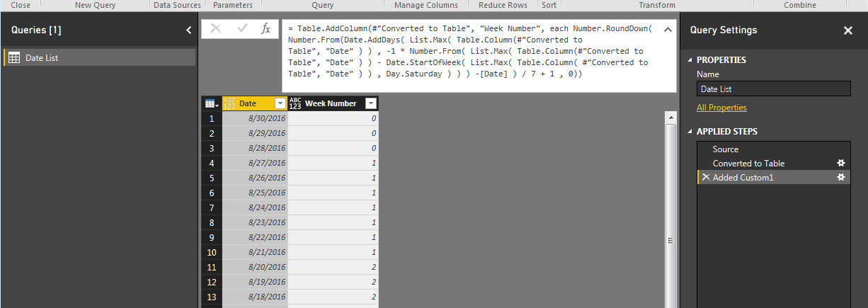Collapse the Queries pane
Screen dimensions: 868x308
click(x=188, y=30)
